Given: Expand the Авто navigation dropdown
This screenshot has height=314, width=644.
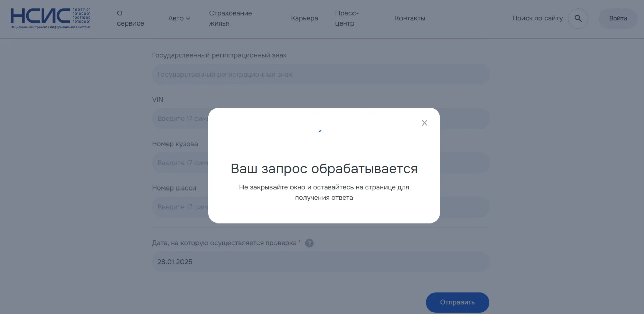Looking at the screenshot, I should pos(178,18).
